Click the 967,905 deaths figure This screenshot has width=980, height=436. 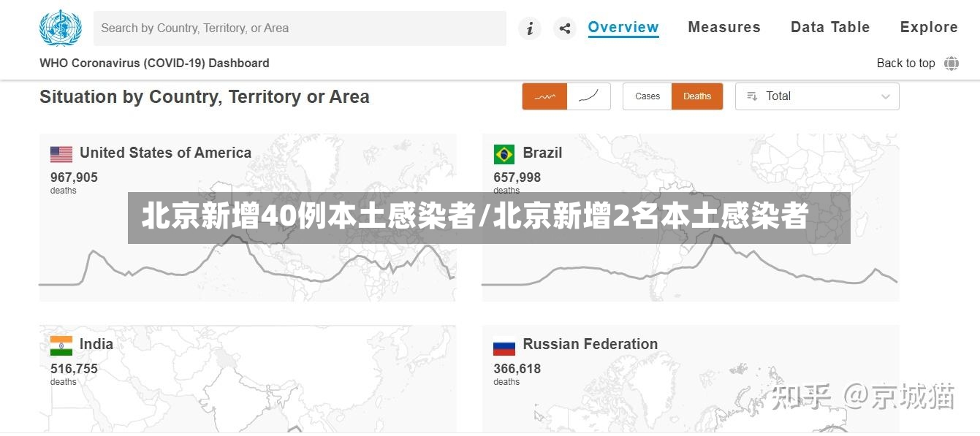click(74, 177)
